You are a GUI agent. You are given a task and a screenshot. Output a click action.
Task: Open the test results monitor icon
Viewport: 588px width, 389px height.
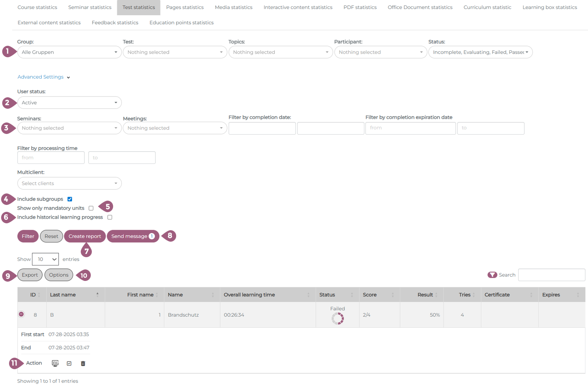point(55,363)
